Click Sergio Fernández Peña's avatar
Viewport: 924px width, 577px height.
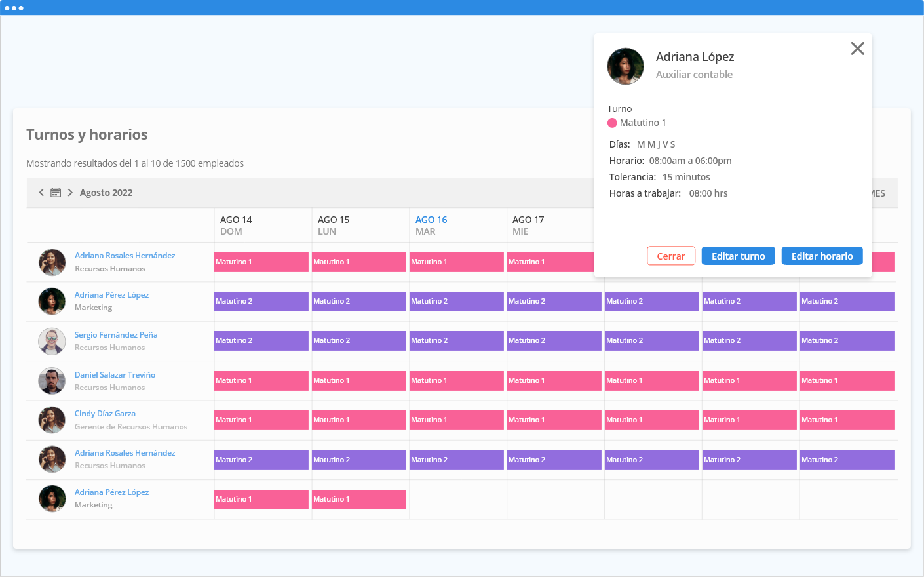pos(52,341)
